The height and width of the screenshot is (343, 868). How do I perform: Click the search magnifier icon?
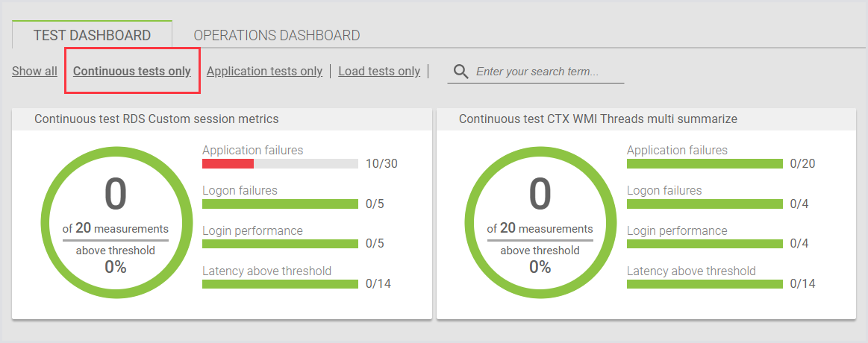coord(461,72)
